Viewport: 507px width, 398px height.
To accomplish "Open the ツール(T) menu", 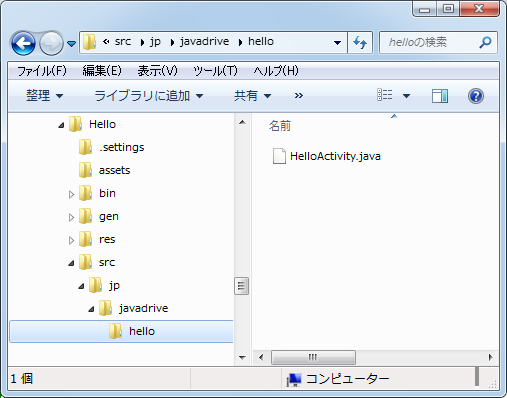I will [215, 71].
